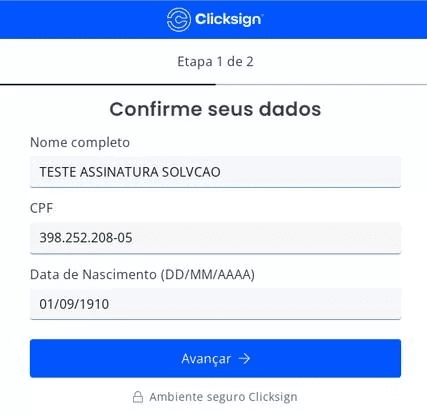This screenshot has width=427, height=415.
Task: Click the 398.252.208-05 CPF number text
Action: point(86,238)
